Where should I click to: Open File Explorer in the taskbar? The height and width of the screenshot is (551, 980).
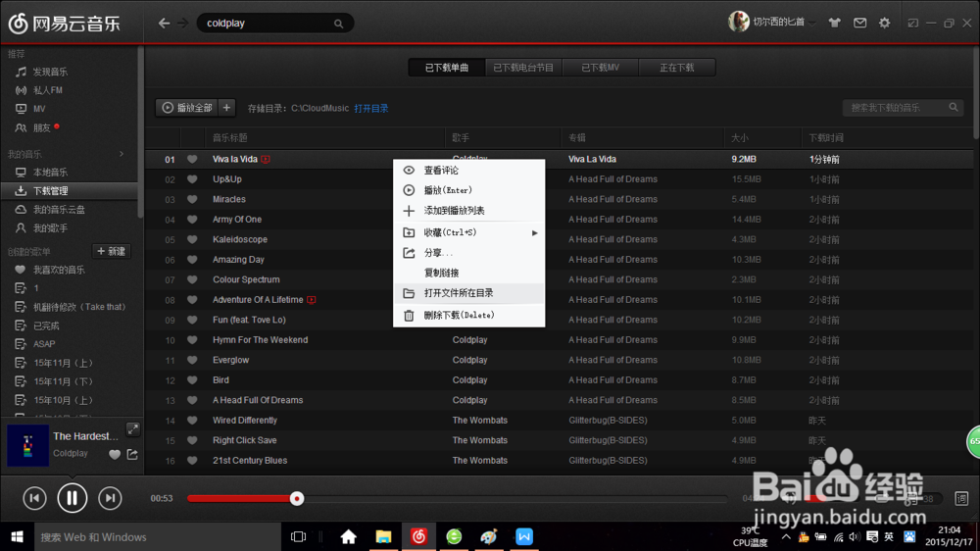tap(383, 536)
